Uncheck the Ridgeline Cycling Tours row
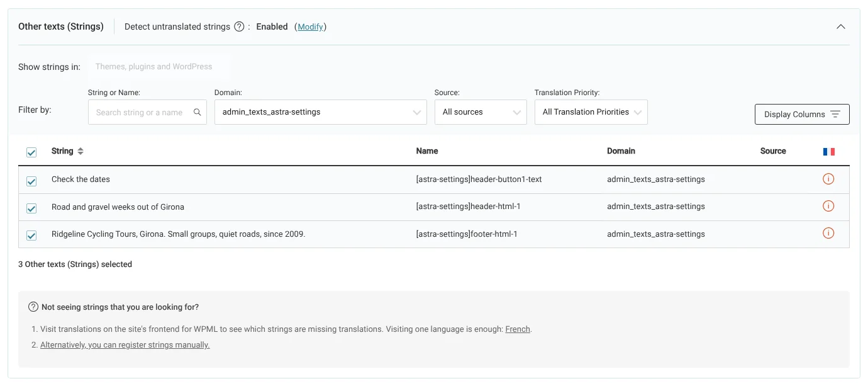This screenshot has height=386, width=868. tap(31, 236)
